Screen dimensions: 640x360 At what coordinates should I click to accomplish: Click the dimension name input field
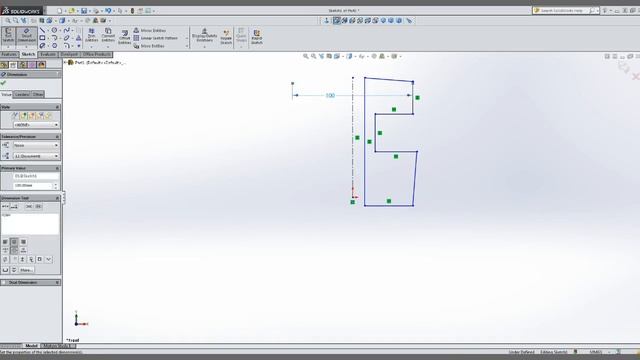point(36,176)
